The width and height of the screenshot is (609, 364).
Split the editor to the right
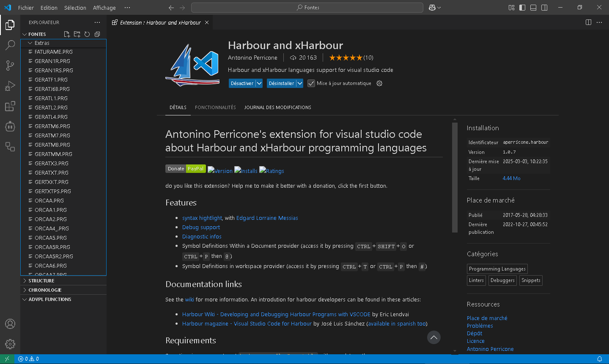tap(588, 22)
